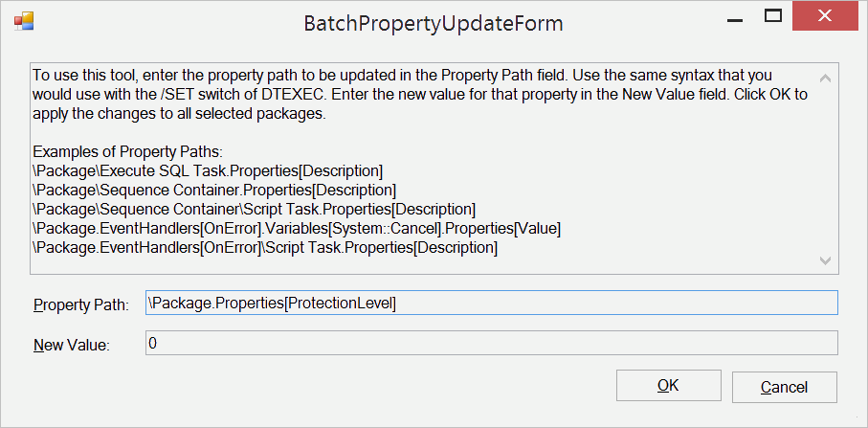Click the New Value label
The width and height of the screenshot is (868, 428).
pyautogui.click(x=72, y=345)
